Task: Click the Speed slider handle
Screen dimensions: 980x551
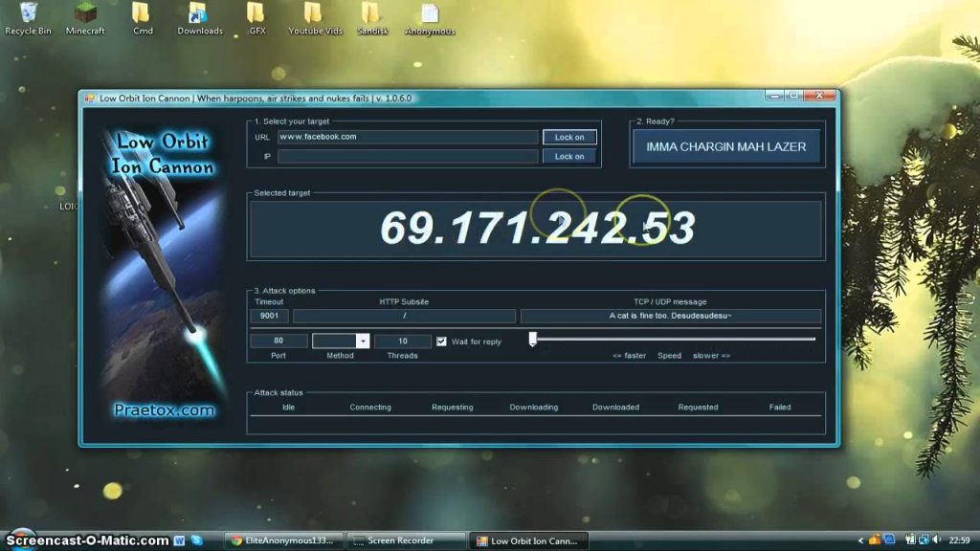Action: (533, 339)
